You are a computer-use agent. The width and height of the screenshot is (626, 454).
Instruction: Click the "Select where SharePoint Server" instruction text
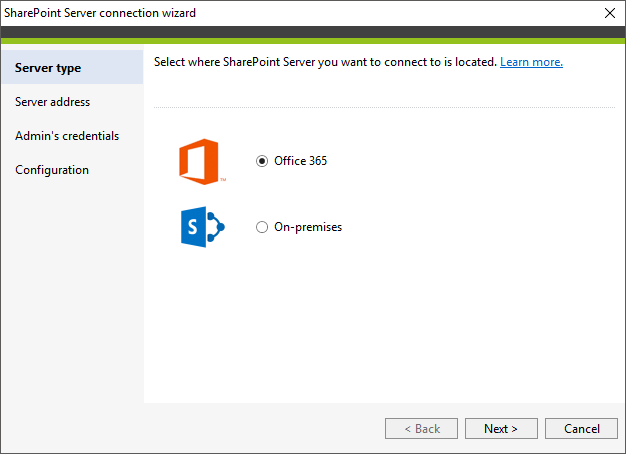point(325,62)
